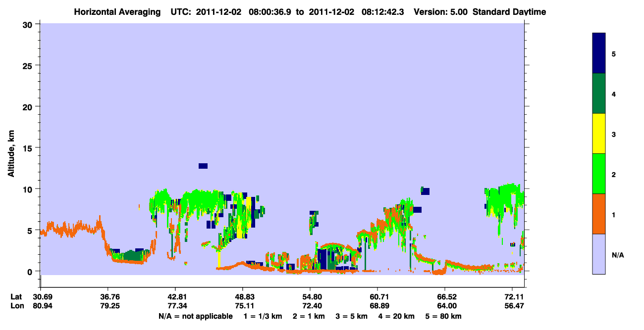Click the 'Lon' row label
Screen dimensions: 644x330
click(x=16, y=306)
